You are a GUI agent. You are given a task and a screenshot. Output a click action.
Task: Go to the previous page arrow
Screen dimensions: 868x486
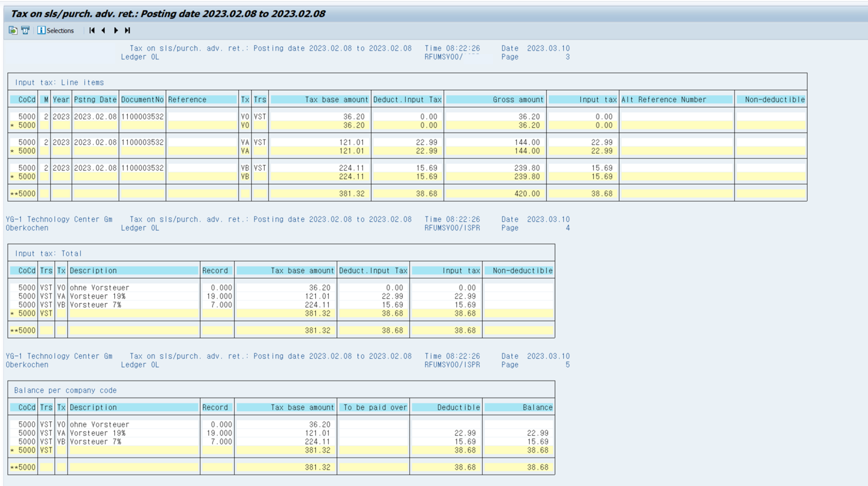click(103, 30)
